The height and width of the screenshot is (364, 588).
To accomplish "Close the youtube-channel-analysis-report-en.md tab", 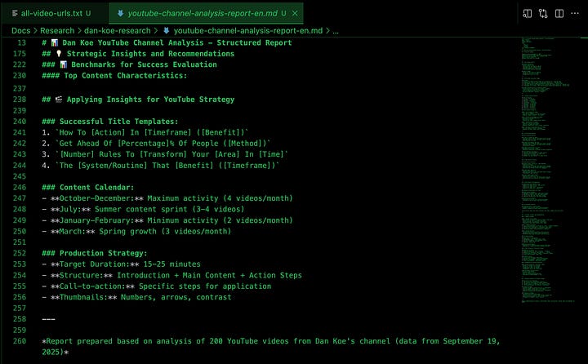I will [x=295, y=14].
